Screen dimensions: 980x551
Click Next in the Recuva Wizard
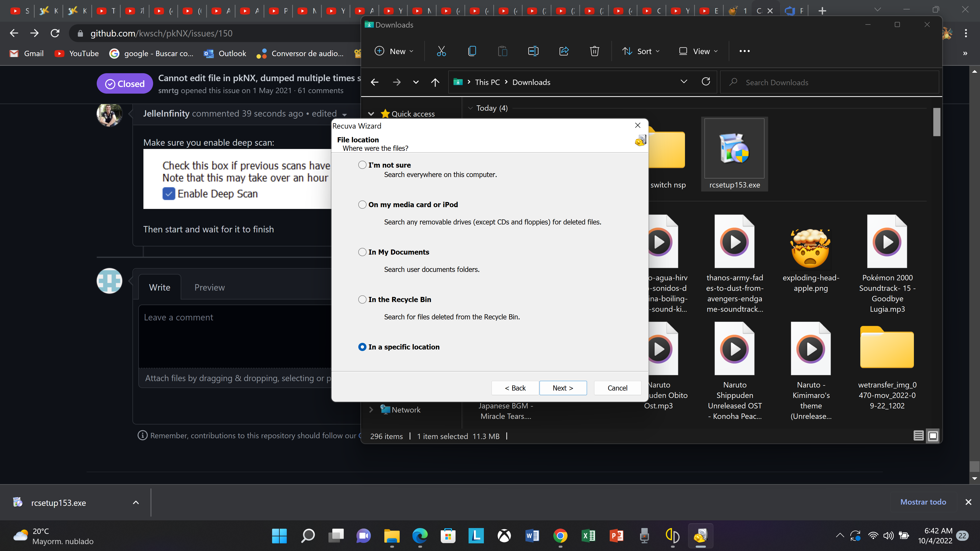[563, 388]
